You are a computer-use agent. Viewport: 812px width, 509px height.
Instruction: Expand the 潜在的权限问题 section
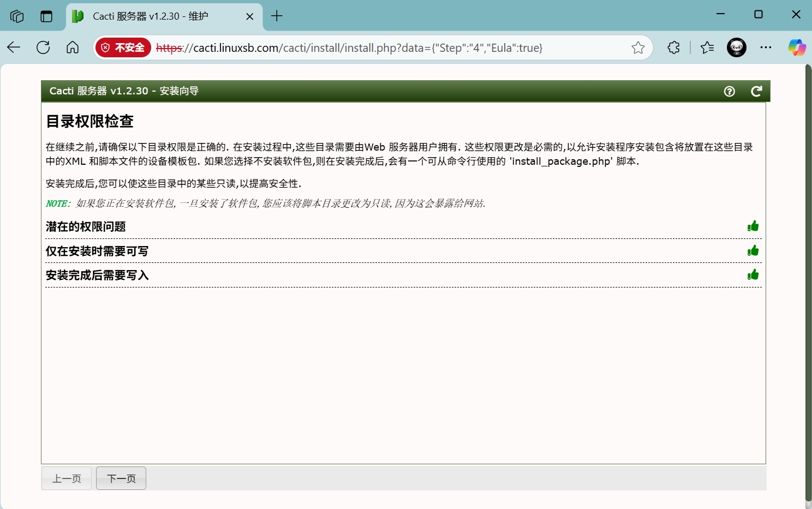(x=86, y=227)
